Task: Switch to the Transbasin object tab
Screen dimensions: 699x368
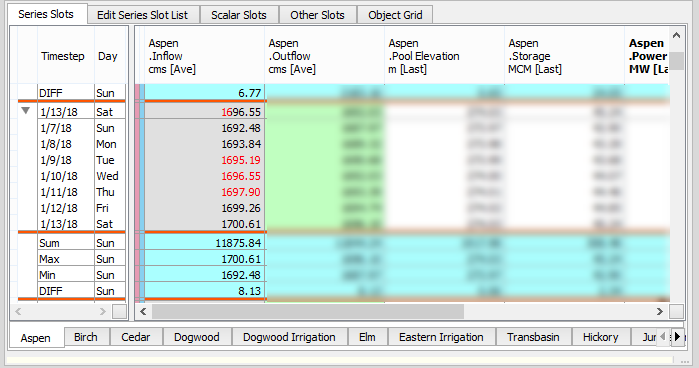Action: coord(533,337)
